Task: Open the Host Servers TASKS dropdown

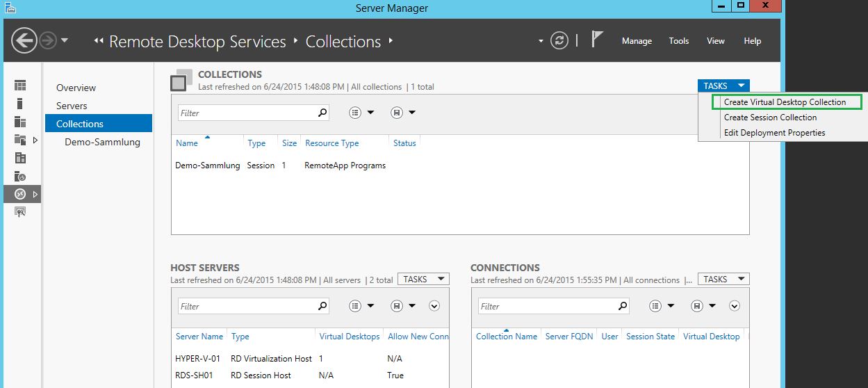Action: coord(423,279)
